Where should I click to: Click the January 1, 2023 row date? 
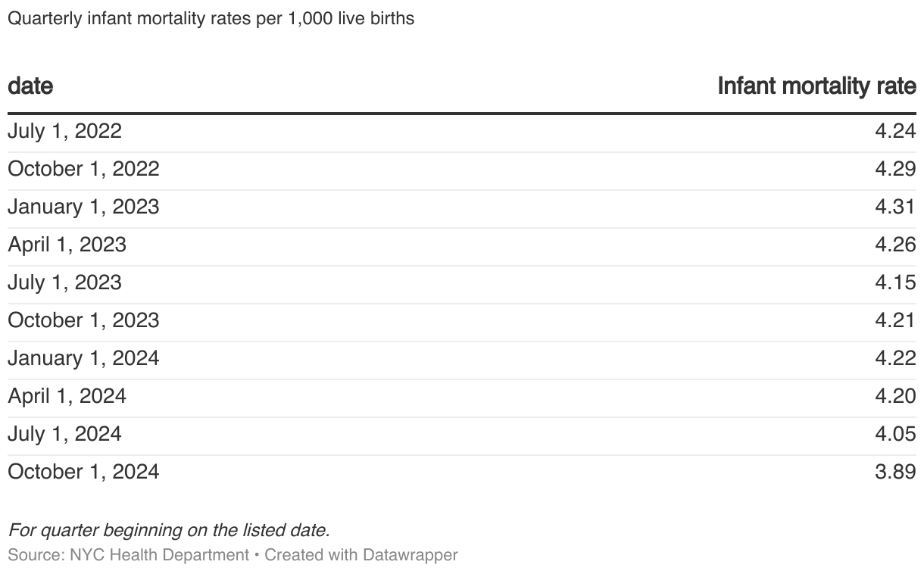[83, 207]
